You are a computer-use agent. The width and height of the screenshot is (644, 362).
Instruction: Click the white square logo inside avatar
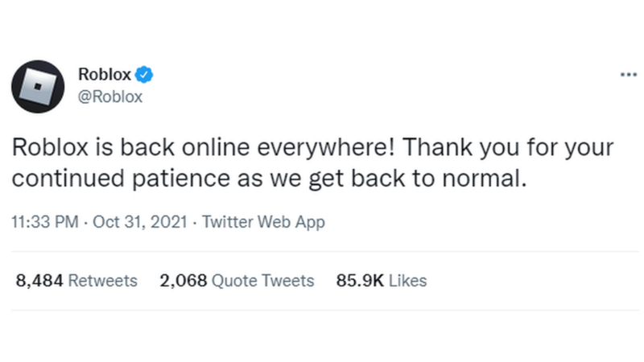click(38, 86)
